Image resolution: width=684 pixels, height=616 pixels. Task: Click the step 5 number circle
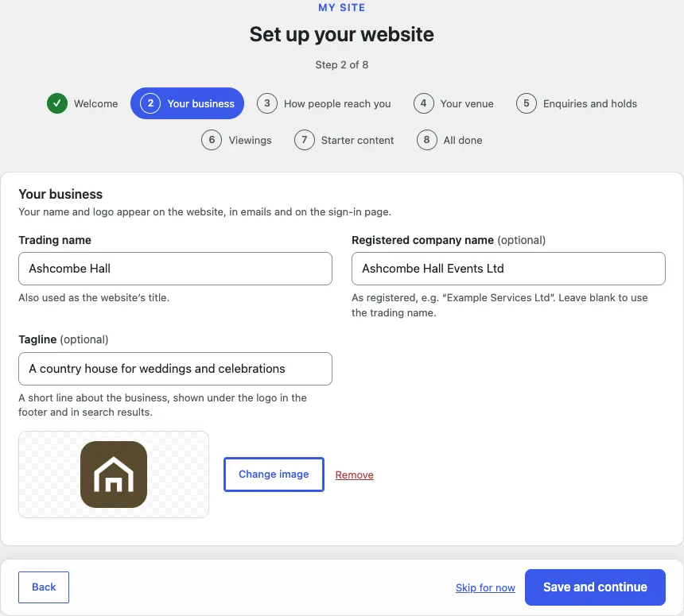pos(526,103)
